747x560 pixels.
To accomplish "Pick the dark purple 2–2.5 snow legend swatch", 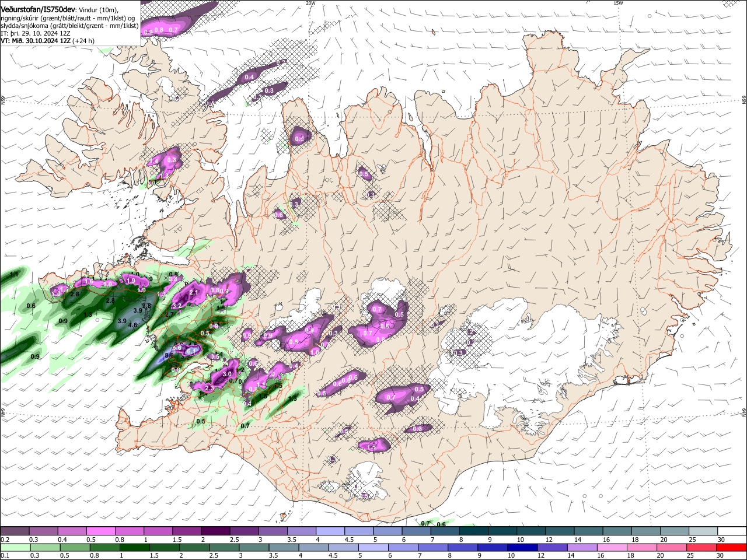I will (215, 531).
